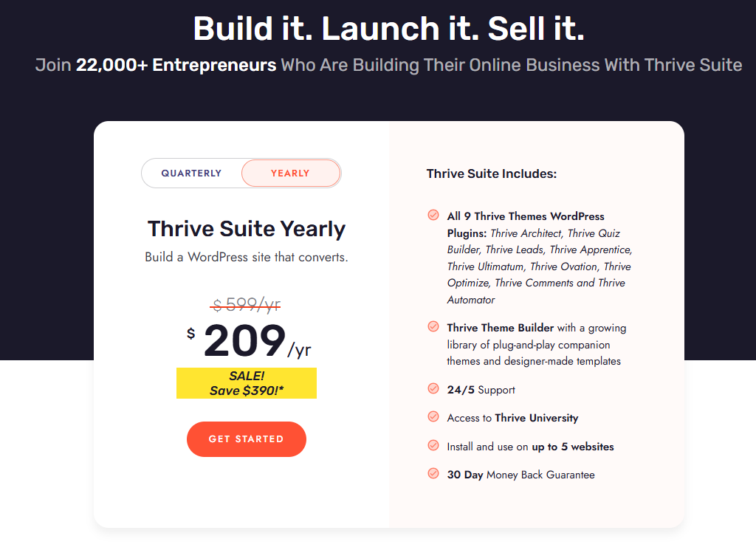
Task: Click the checkmark icon next to Thrive Theme Builder
Action: click(433, 327)
